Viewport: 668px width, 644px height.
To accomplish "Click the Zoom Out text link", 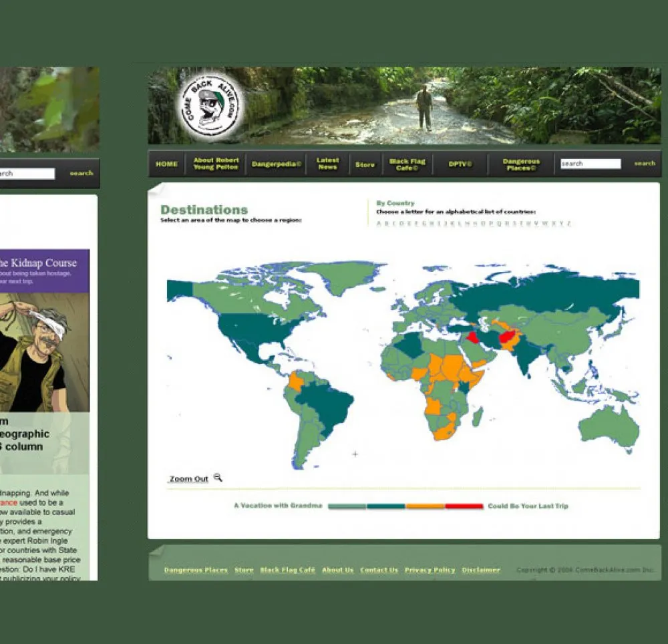I will (x=188, y=479).
